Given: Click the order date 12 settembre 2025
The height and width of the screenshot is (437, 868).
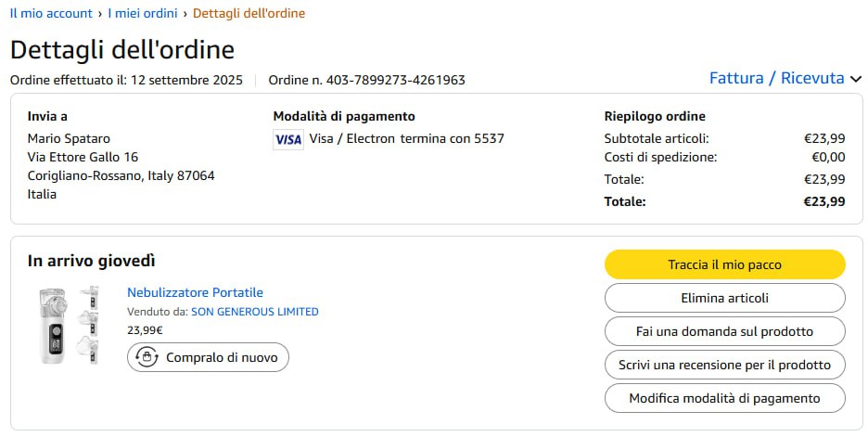Looking at the screenshot, I should click(x=186, y=80).
